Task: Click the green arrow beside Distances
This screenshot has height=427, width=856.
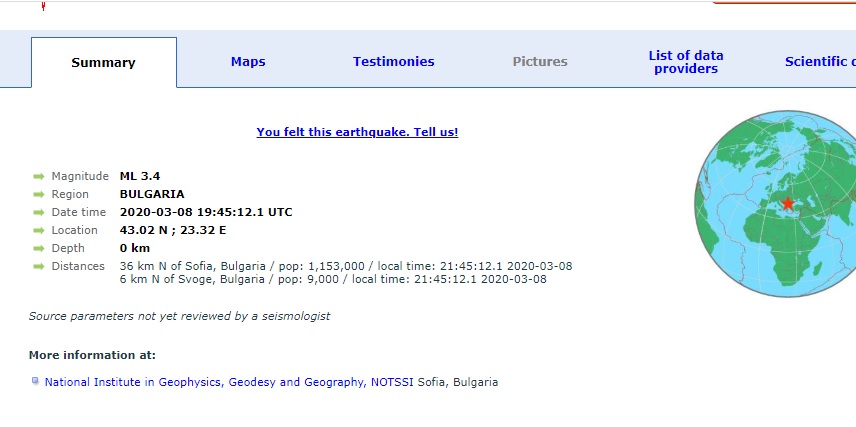Action: (39, 267)
